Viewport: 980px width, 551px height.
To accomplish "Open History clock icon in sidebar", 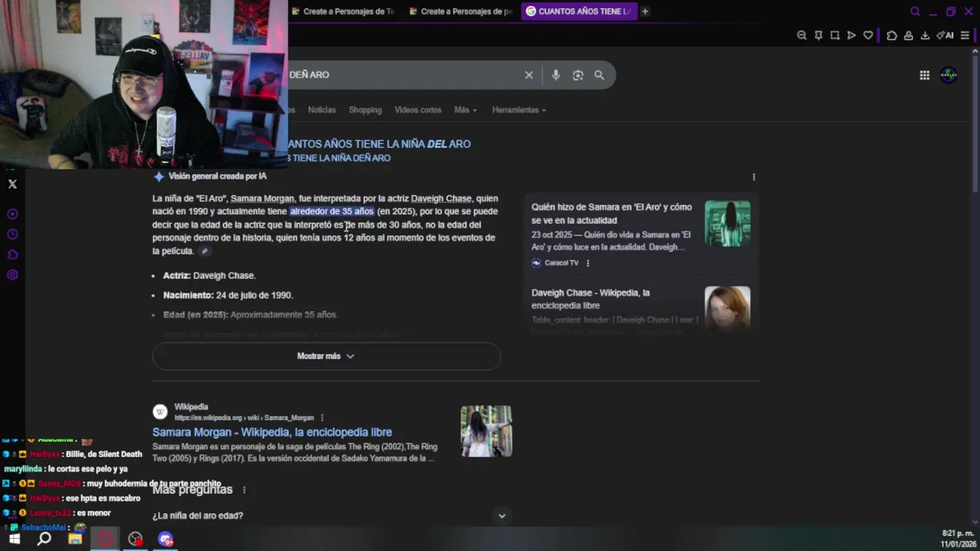I will pyautogui.click(x=12, y=234).
